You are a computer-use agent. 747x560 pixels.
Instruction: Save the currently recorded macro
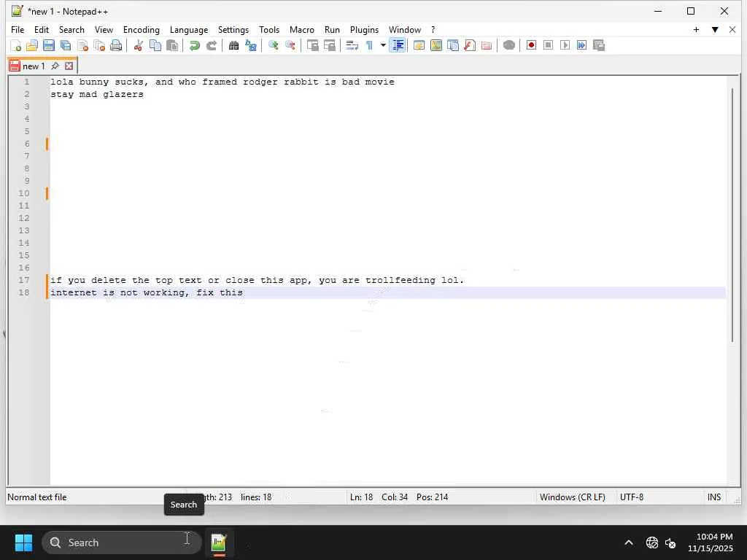599,45
